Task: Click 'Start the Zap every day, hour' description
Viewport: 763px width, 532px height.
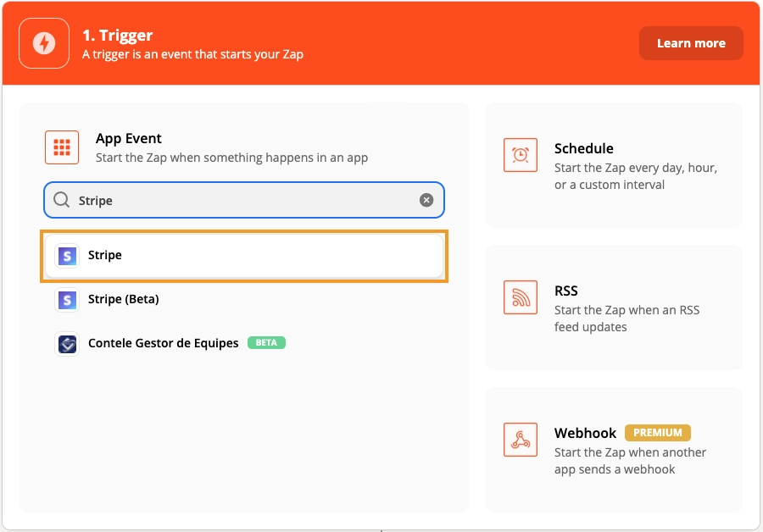Action: (636, 176)
